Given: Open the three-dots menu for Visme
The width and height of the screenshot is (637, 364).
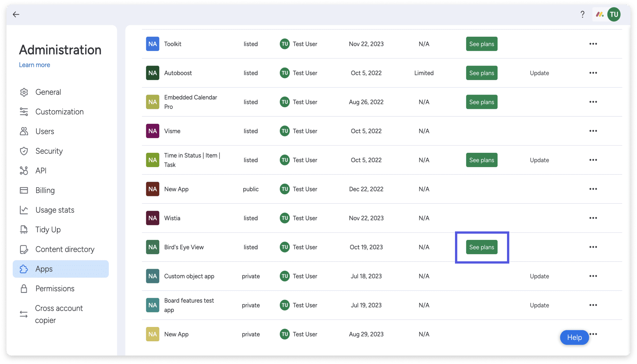Looking at the screenshot, I should (x=593, y=131).
